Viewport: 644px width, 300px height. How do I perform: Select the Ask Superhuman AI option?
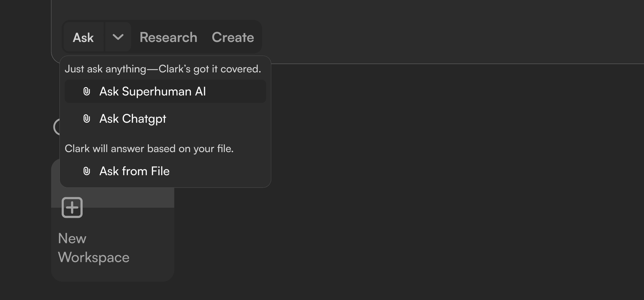click(x=153, y=92)
